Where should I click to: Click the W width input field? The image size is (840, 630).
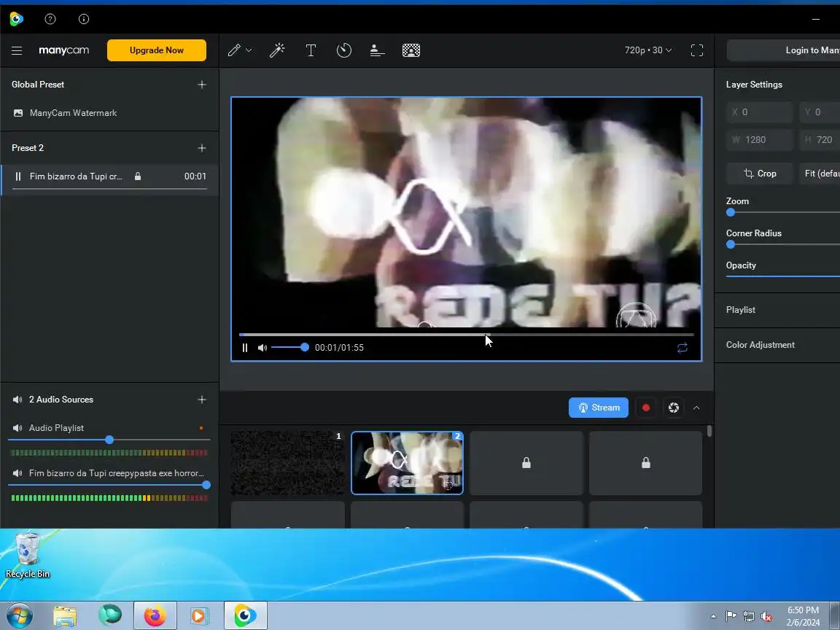pyautogui.click(x=759, y=140)
